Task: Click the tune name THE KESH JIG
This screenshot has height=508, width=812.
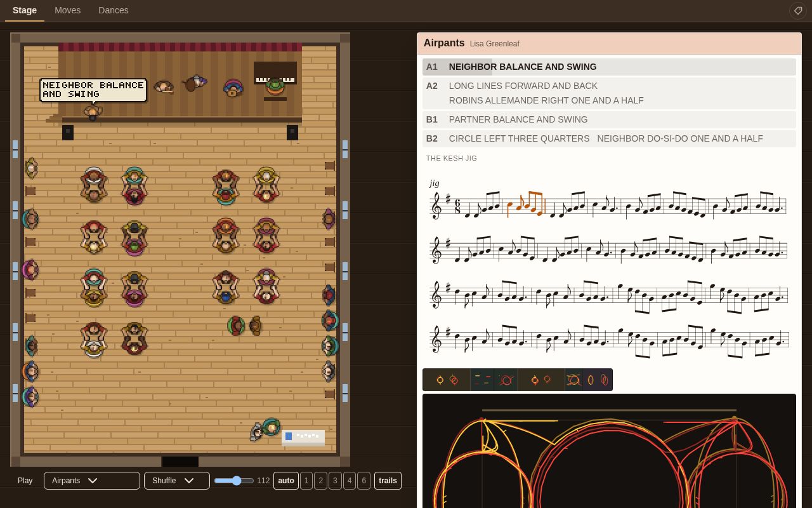Action: (452, 158)
